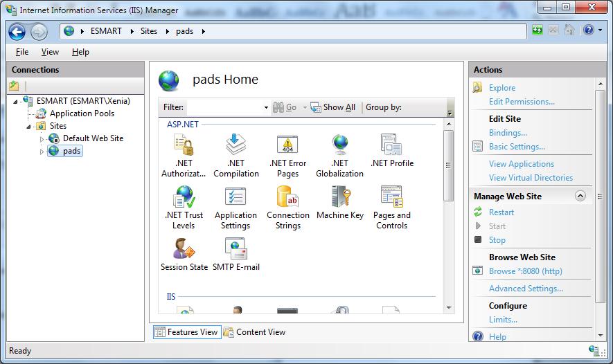The width and height of the screenshot is (613, 364).
Task: Open the Help icon dropdown arrow
Action: (600, 30)
